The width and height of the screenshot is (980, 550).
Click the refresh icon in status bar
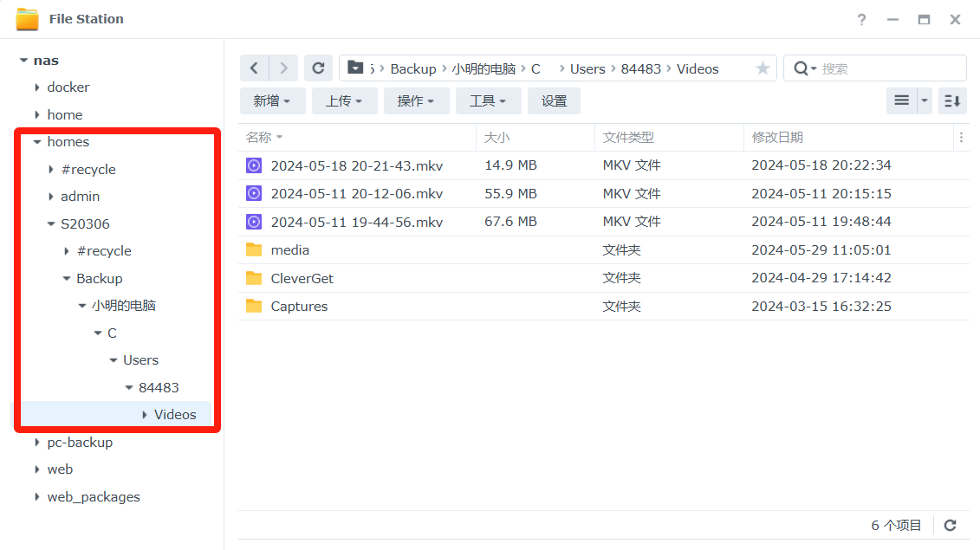pos(950,525)
